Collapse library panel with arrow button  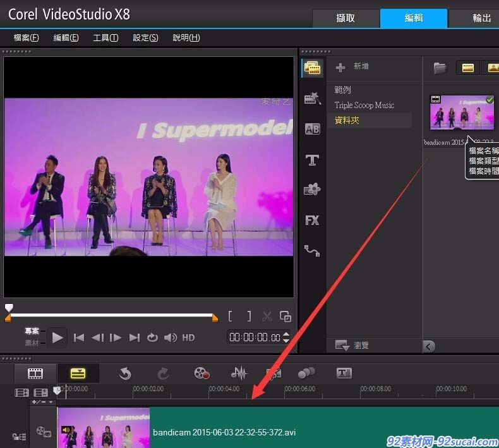[x=429, y=346]
